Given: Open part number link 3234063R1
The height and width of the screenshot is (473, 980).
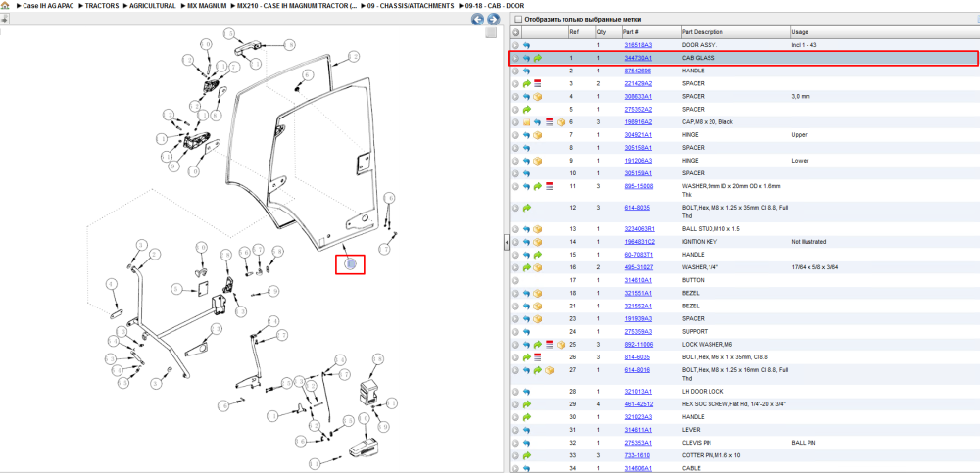Looking at the screenshot, I should (x=639, y=229).
